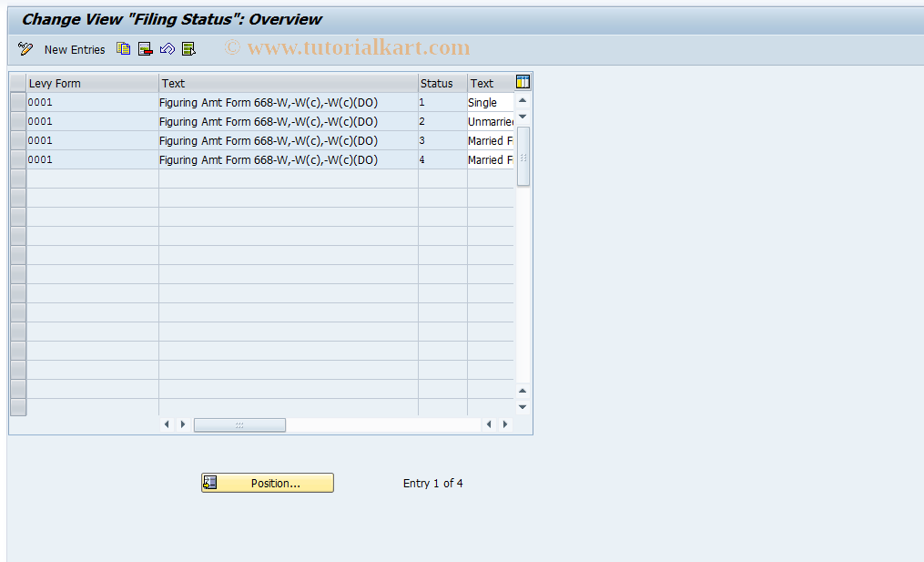
Task: Click the select-all corner cell of the table
Action: coord(18,83)
